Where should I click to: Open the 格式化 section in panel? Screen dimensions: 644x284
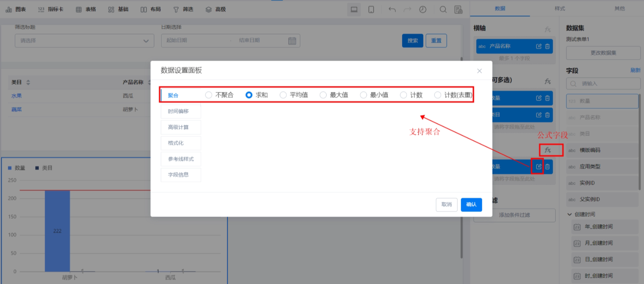click(181, 143)
